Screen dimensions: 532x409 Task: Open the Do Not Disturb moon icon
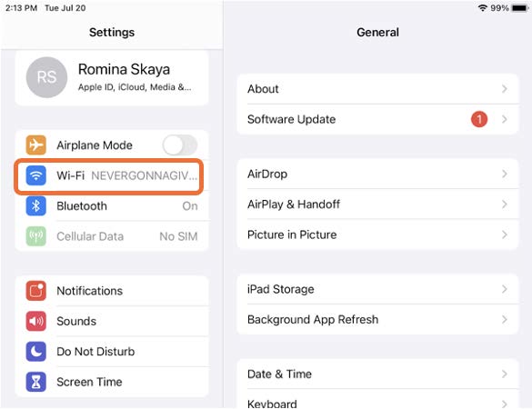pyautogui.click(x=36, y=352)
